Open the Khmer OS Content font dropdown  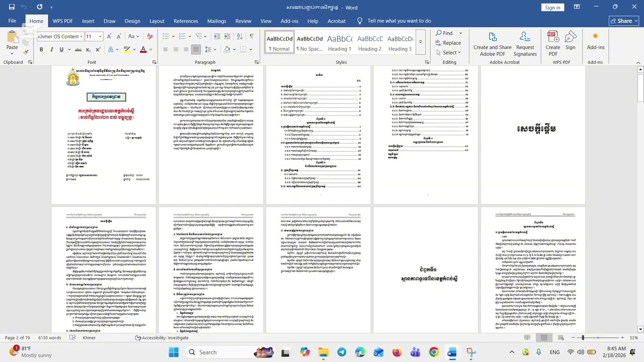pyautogui.click(x=82, y=36)
